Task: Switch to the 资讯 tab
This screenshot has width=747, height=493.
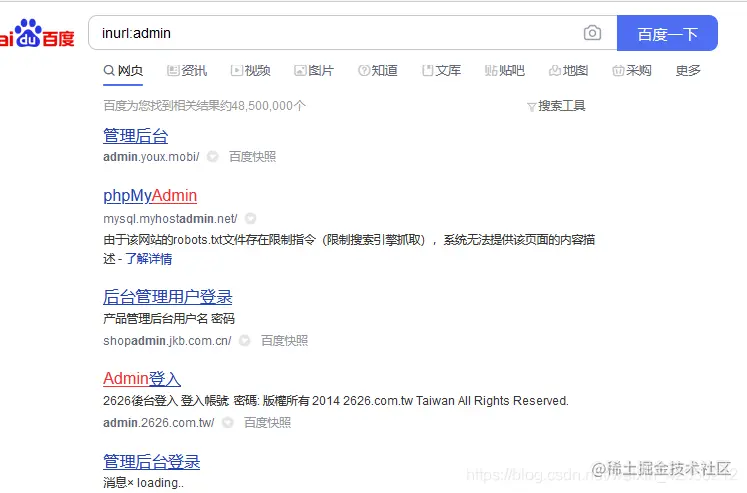Action: (187, 70)
